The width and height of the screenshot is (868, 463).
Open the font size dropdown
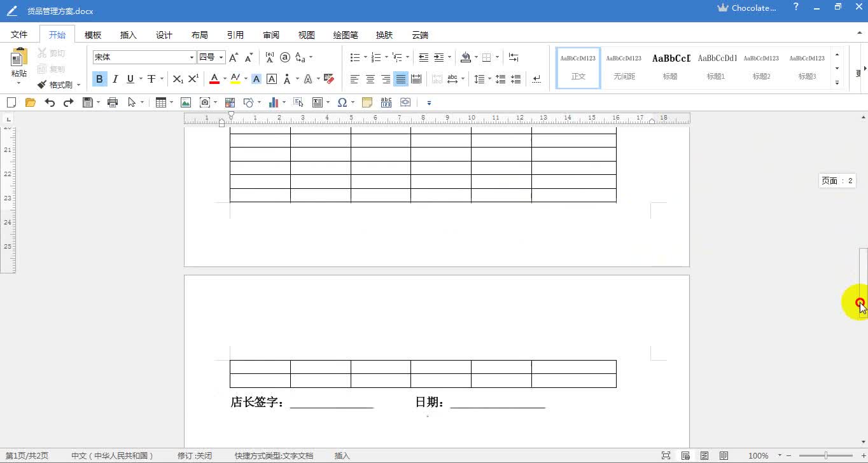[x=220, y=57]
